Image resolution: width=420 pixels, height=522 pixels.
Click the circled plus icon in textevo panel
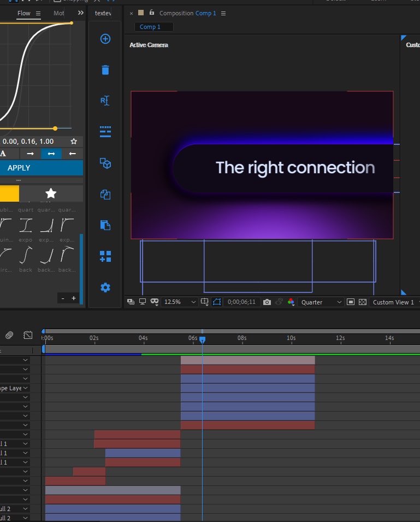pyautogui.click(x=105, y=39)
